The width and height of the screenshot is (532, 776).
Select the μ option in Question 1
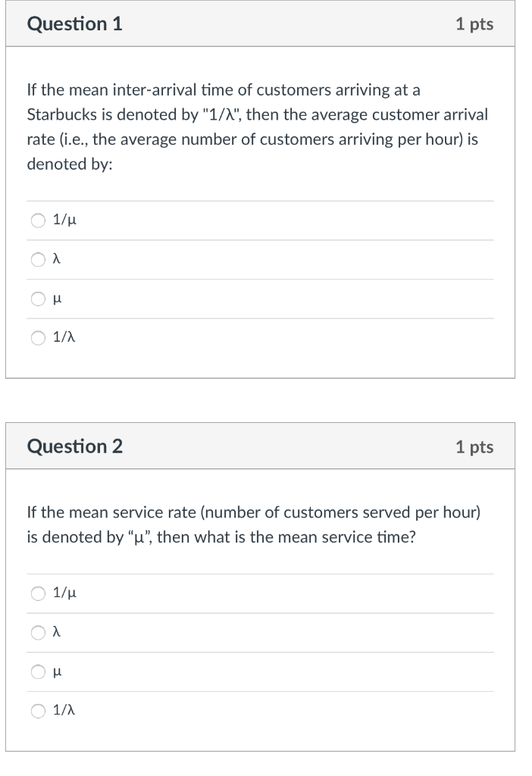[36, 299]
